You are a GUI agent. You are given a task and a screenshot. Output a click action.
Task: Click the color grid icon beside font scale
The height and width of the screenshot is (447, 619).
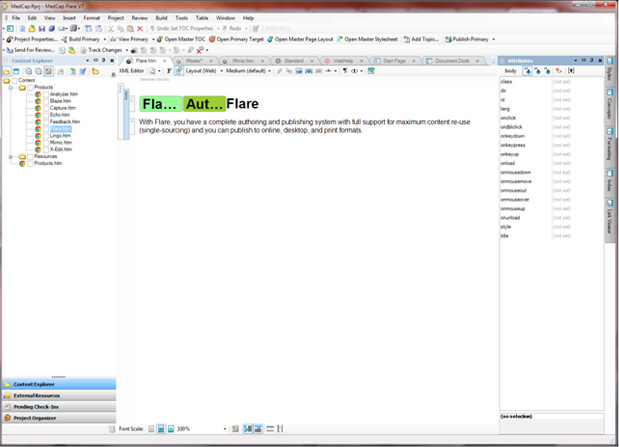(235, 429)
